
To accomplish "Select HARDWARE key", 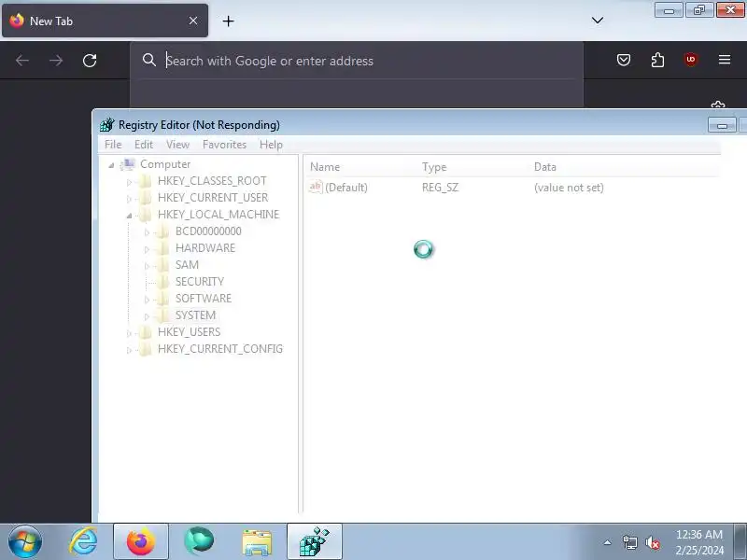I will (x=205, y=247).
